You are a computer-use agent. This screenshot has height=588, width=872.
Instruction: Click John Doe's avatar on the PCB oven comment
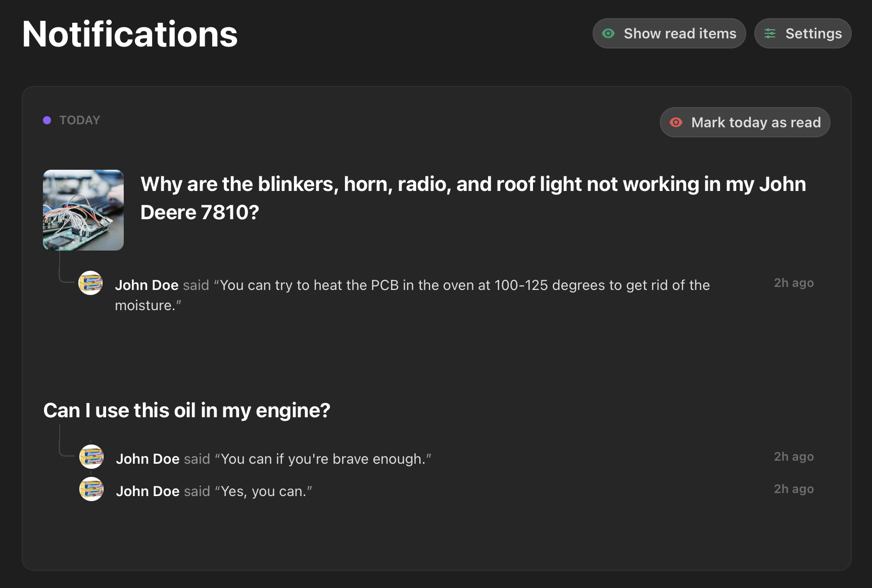90,283
